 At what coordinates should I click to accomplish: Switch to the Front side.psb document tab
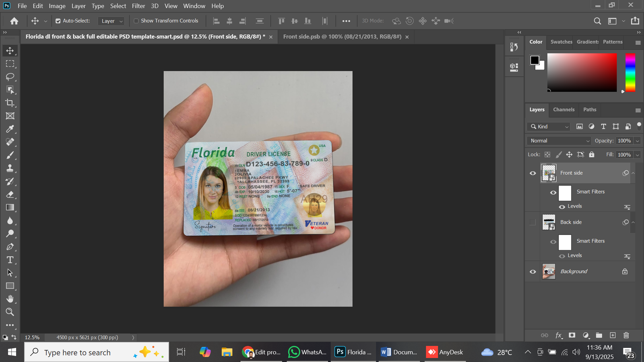pos(342,37)
